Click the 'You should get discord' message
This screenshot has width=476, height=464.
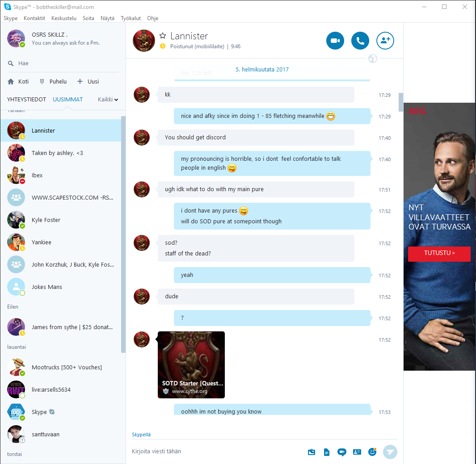(256, 138)
